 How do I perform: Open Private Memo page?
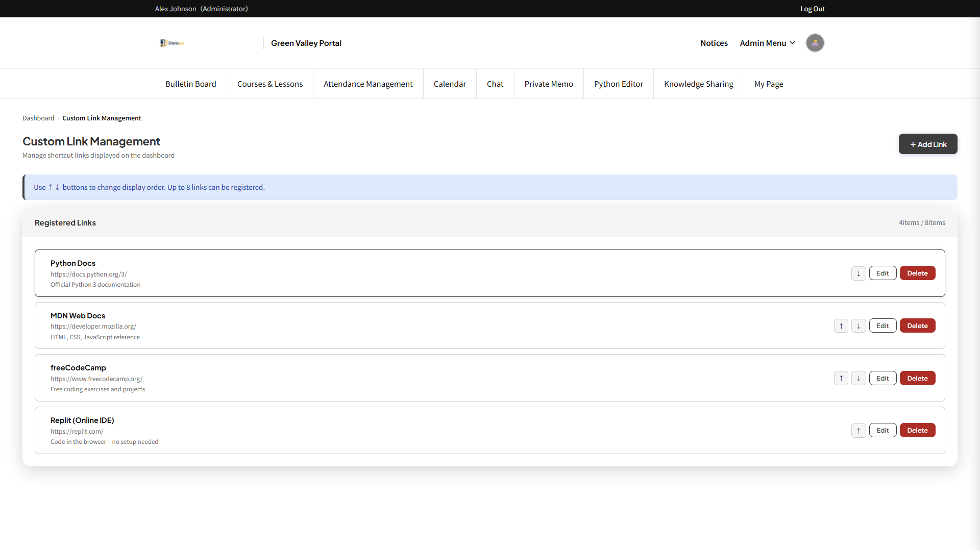click(x=549, y=84)
